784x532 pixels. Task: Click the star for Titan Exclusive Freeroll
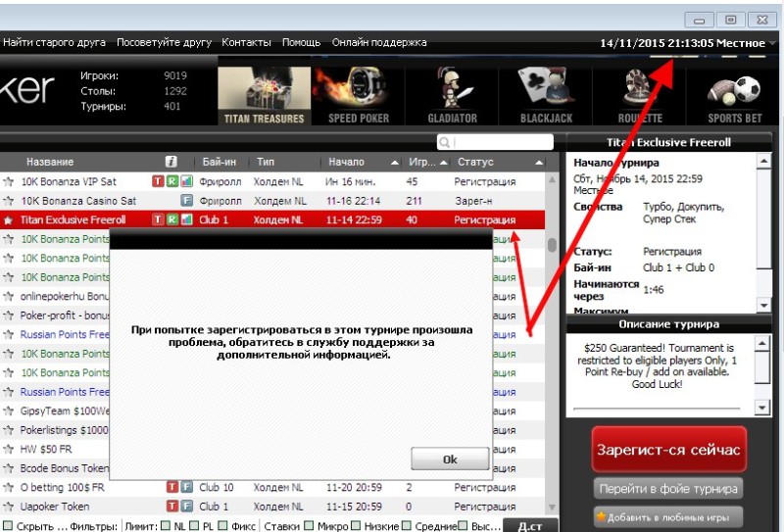coord(9,220)
